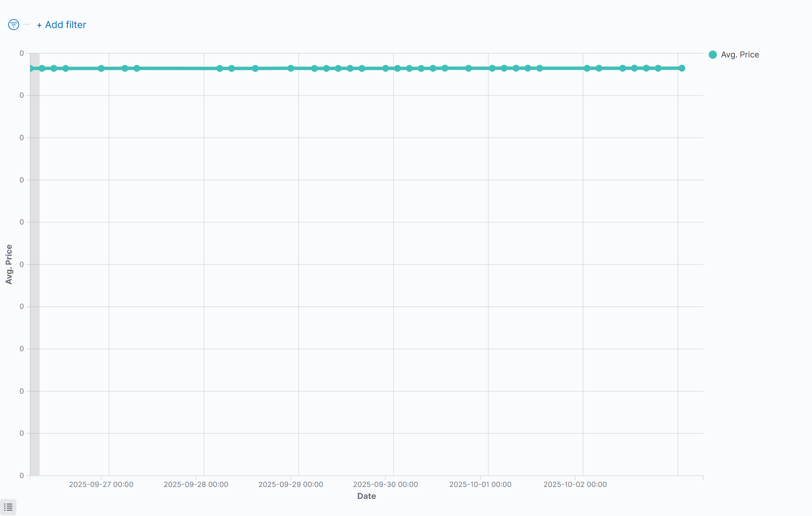Click the bottommost 0 label on y-axis
Image resolution: width=812 pixels, height=516 pixels.
coord(22,475)
